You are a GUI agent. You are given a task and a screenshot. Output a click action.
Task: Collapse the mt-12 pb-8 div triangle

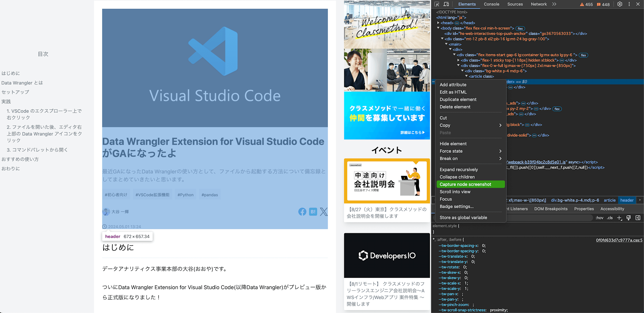coord(442,39)
